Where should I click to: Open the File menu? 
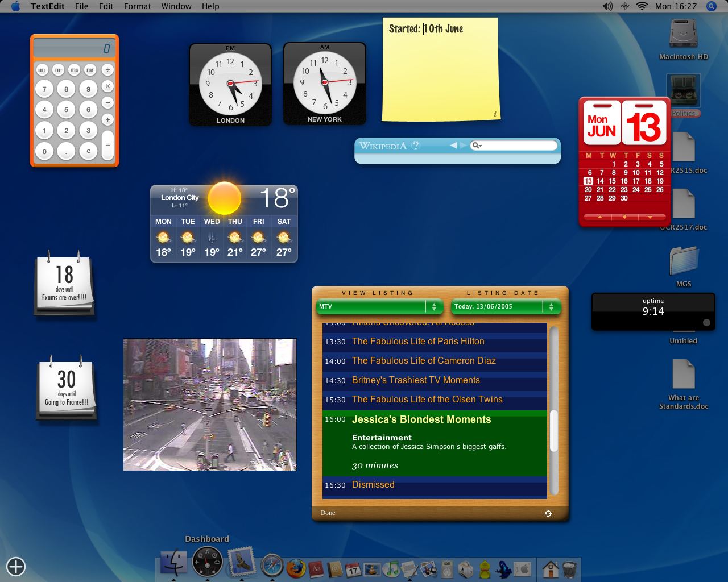point(81,6)
